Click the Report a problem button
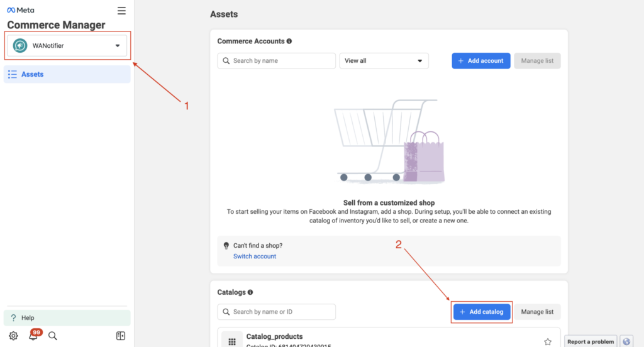The width and height of the screenshot is (644, 347). pos(591,342)
